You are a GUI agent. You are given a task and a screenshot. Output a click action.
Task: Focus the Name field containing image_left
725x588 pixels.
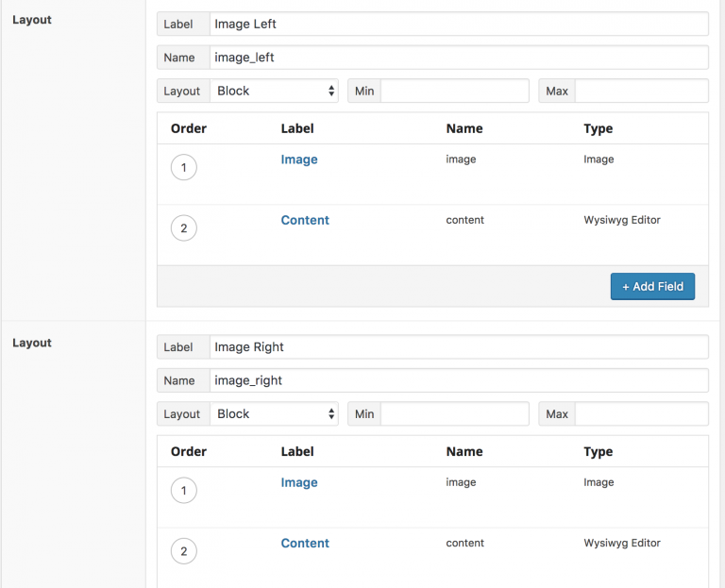click(x=458, y=58)
